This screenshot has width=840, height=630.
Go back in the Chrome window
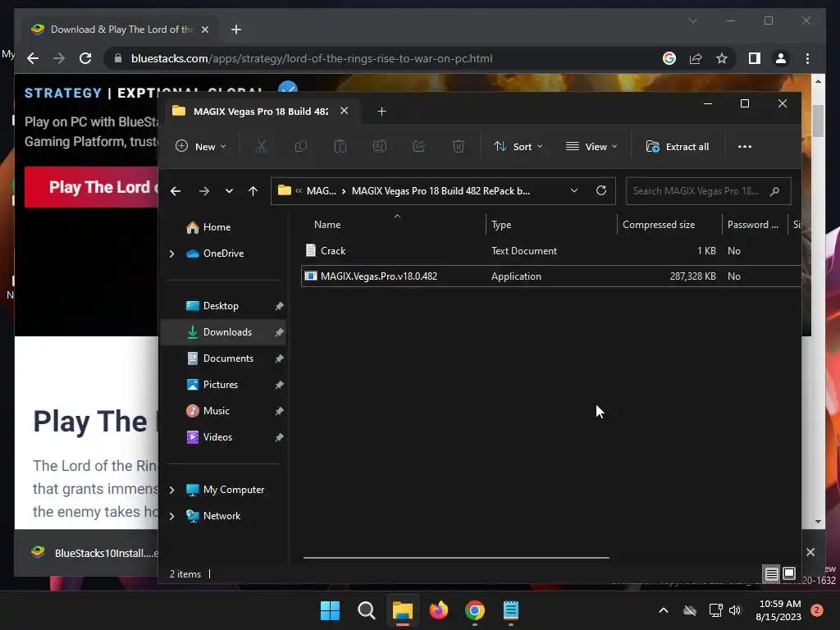[x=33, y=58]
